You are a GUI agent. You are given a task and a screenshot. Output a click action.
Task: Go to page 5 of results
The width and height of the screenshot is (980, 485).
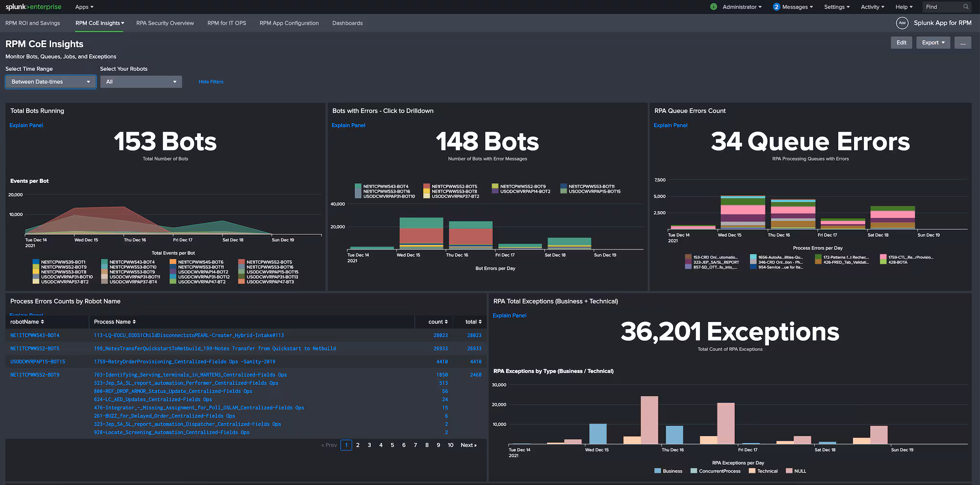[392, 445]
